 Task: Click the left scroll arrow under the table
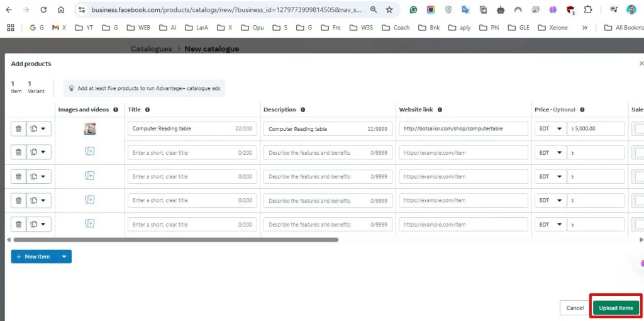click(8, 240)
